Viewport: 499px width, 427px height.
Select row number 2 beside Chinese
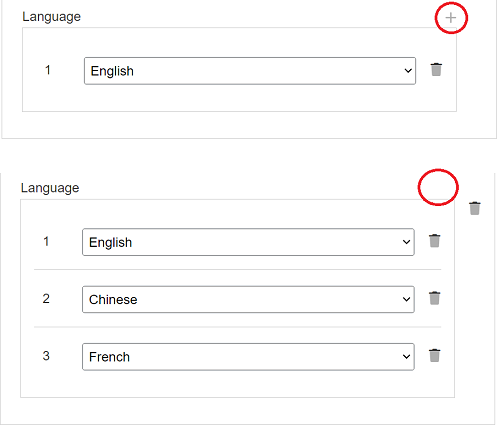click(x=46, y=299)
